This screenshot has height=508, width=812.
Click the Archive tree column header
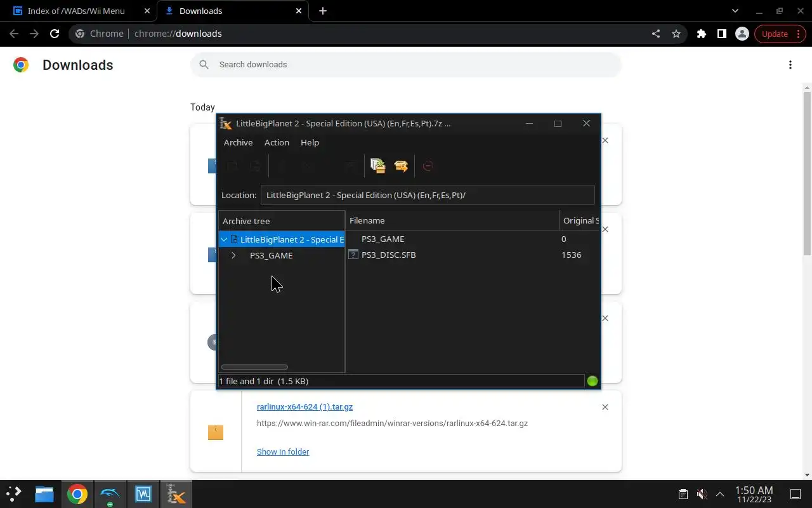(x=282, y=221)
